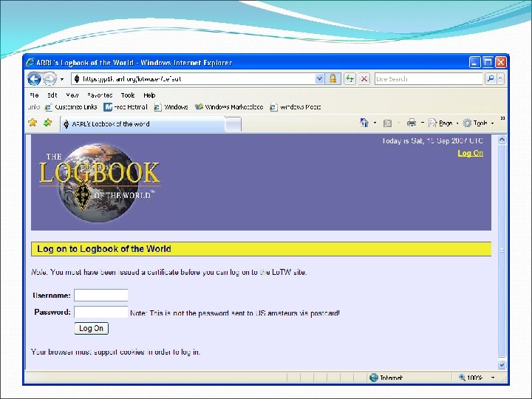Run the search with the magnifier icon

point(491,79)
